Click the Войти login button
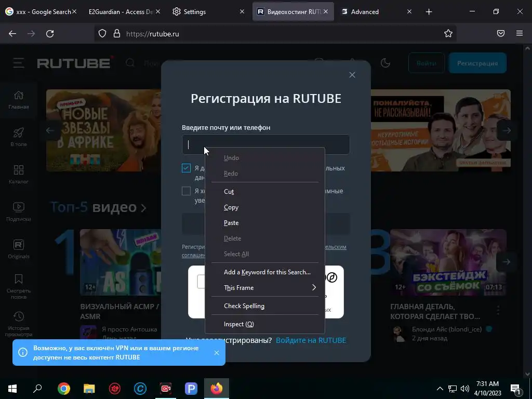Viewport: 532px width, 399px height. 427,63
